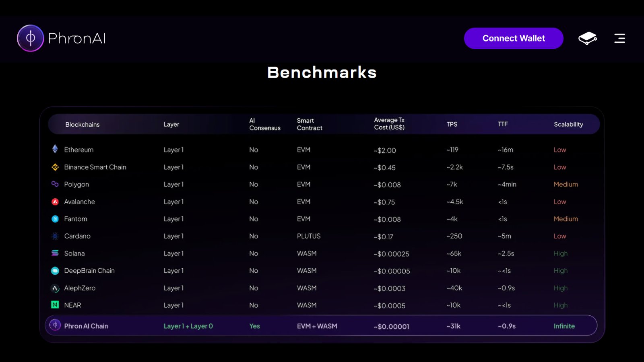Click the Scalability column header

568,124
